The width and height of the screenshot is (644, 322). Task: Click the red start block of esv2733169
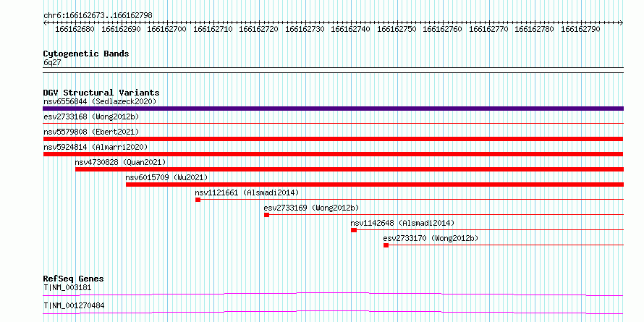266,215
